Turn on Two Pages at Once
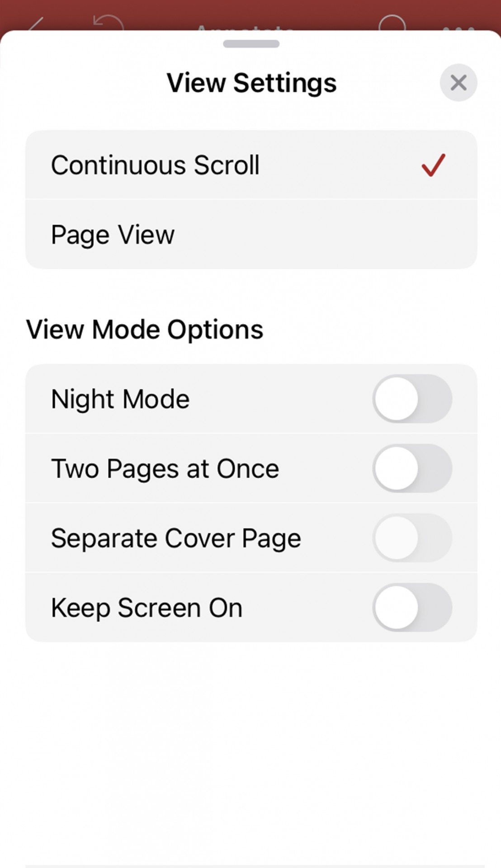The image size is (501, 868). [x=412, y=468]
